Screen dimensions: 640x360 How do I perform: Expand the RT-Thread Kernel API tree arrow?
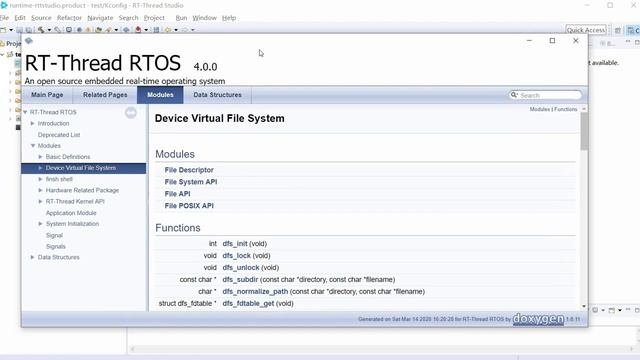pyautogui.click(x=40, y=201)
